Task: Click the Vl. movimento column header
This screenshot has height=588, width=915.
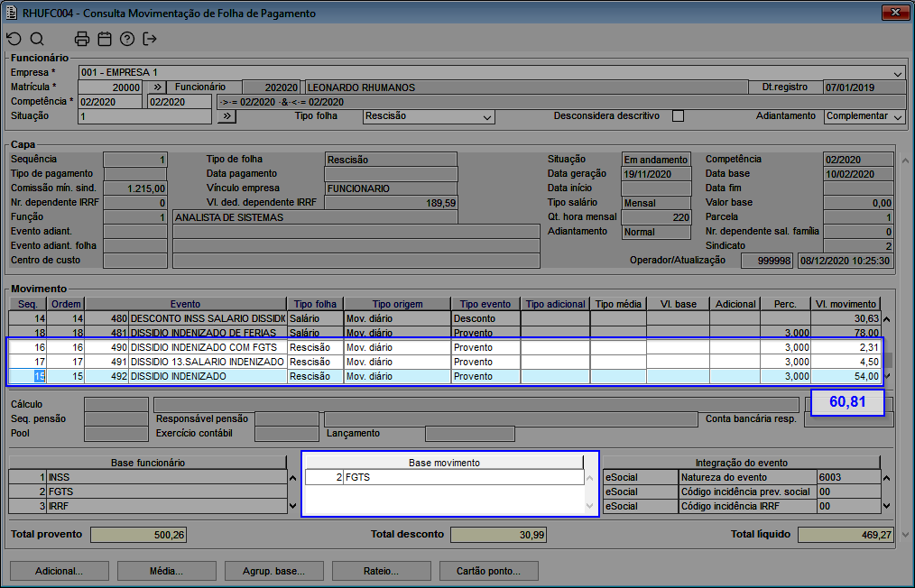Action: click(x=845, y=304)
